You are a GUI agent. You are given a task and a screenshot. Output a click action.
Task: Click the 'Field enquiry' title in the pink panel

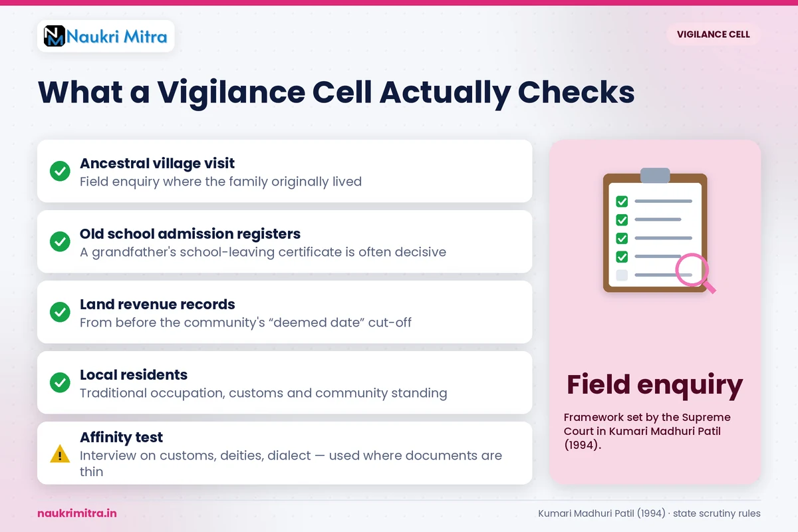[x=655, y=384]
